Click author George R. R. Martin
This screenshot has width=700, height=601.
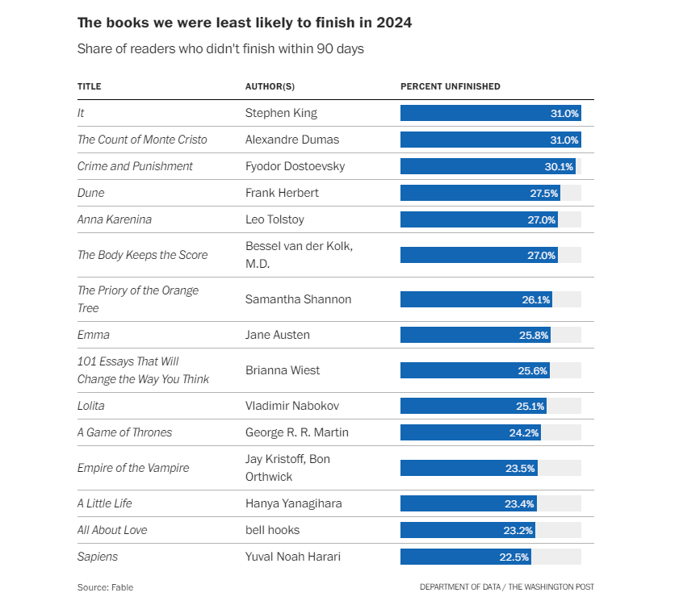(296, 432)
